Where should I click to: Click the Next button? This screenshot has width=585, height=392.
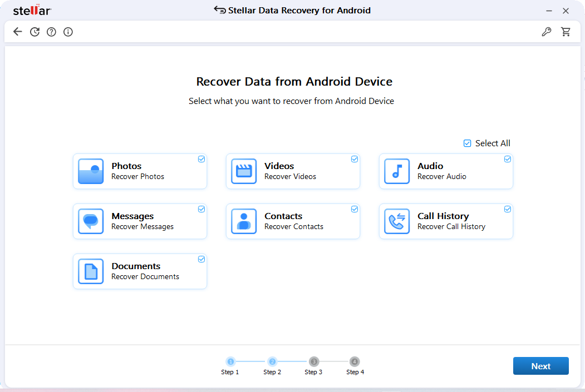pos(540,366)
